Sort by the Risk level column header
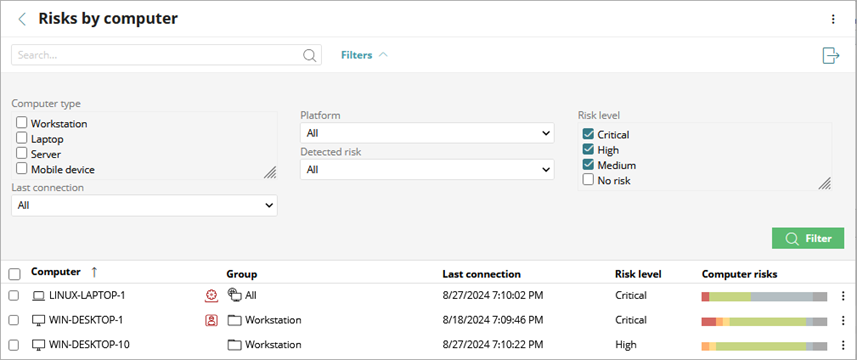 (x=638, y=274)
